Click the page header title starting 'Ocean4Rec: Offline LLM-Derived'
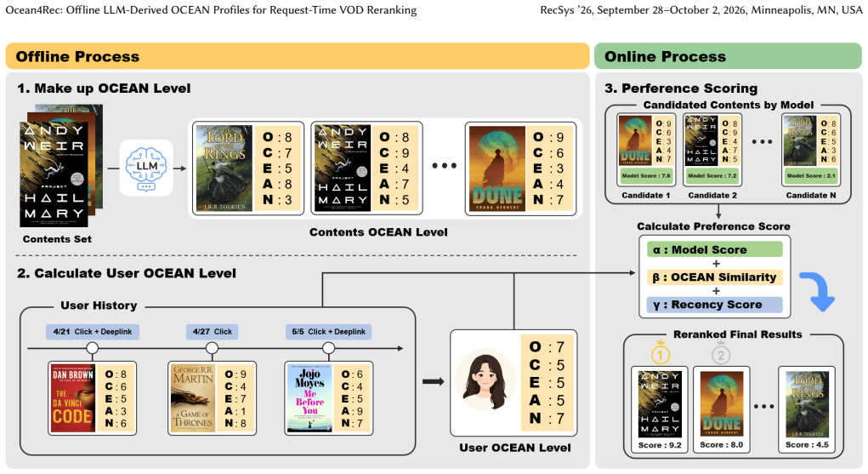This screenshot has height=474, width=868. [x=211, y=10]
